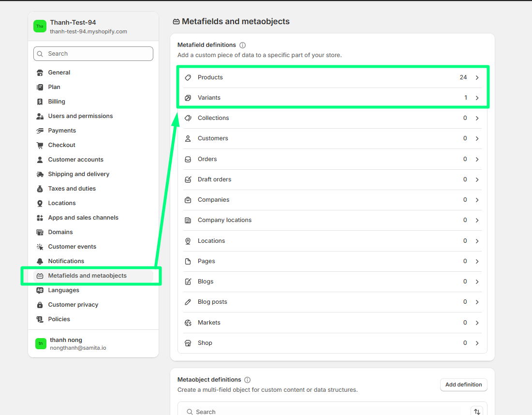
Task: Expand the Variants row chevron
Action: (477, 98)
